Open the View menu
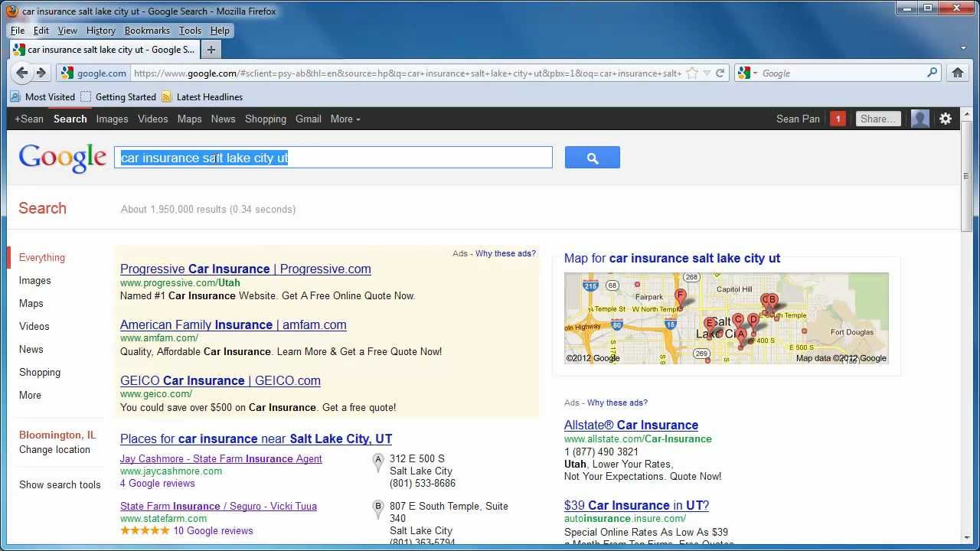 [67, 31]
